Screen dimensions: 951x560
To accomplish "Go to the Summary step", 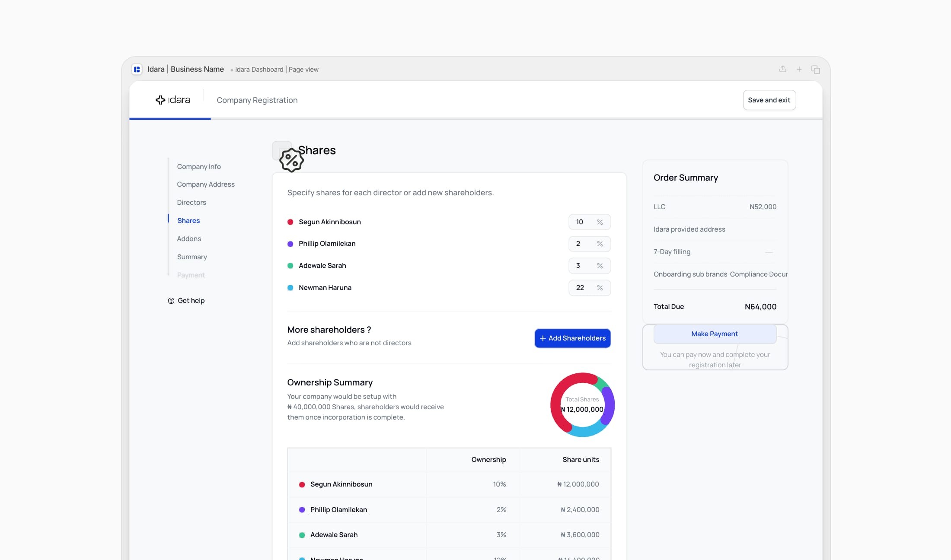I will click(192, 257).
